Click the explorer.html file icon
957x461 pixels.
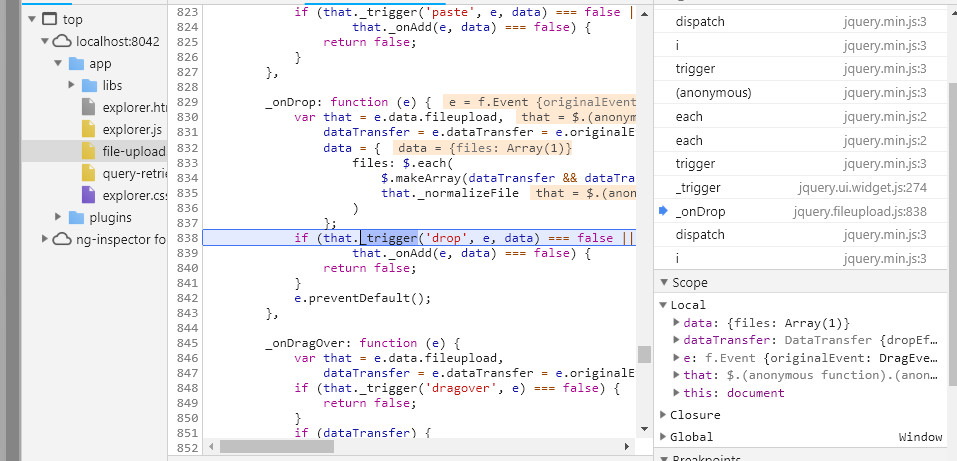[x=88, y=108]
